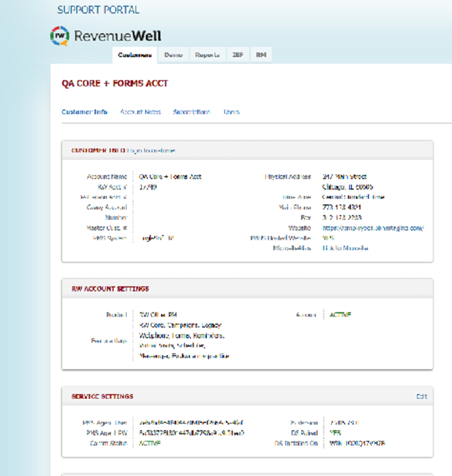Click the RW Account Settings header
The width and height of the screenshot is (452, 476).
(110, 289)
